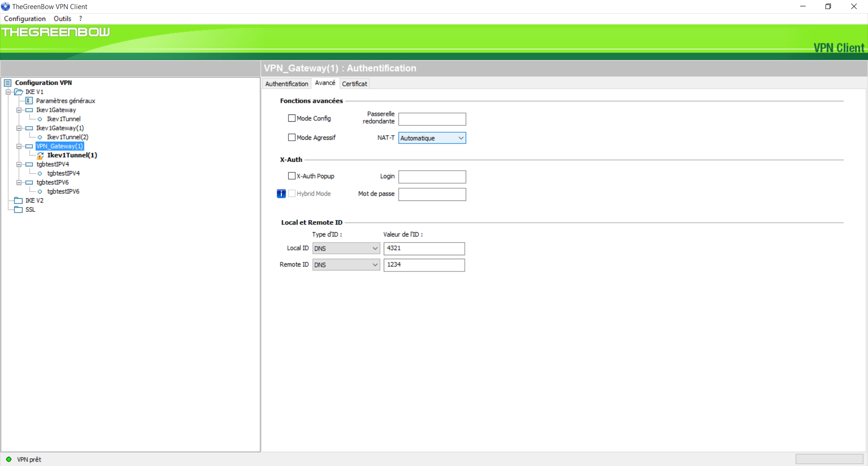Click the Ikev1Tunnel(2) circle icon
The height and width of the screenshot is (466, 868).
point(40,137)
